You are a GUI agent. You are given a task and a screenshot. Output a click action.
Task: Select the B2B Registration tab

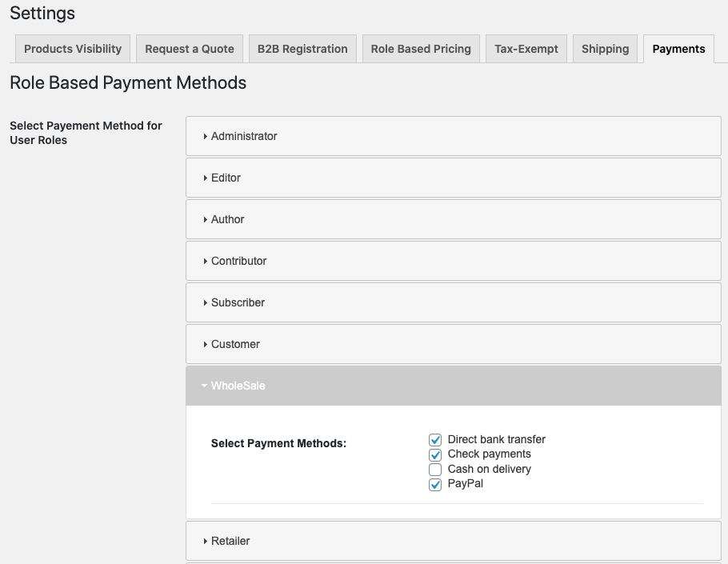[x=302, y=49]
